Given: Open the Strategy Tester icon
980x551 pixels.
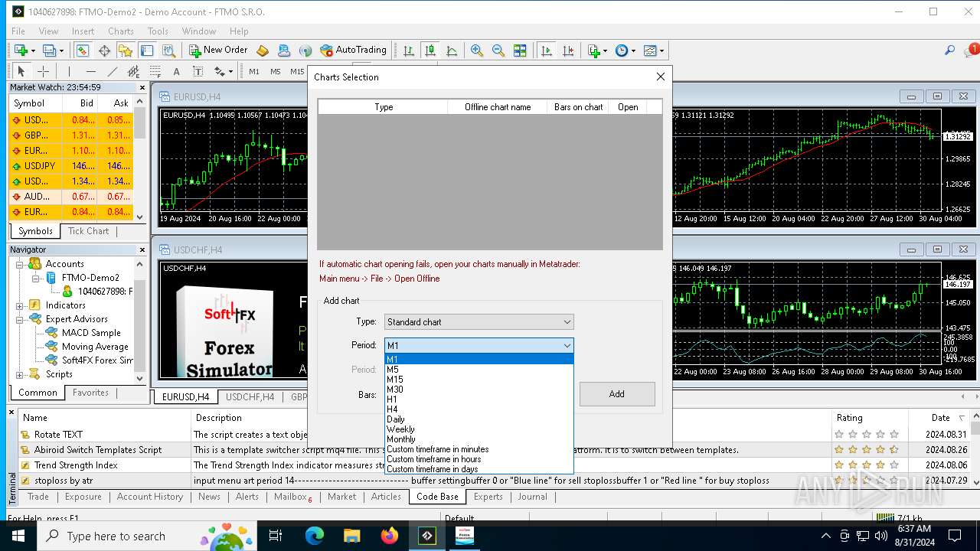Looking at the screenshot, I should tap(169, 51).
